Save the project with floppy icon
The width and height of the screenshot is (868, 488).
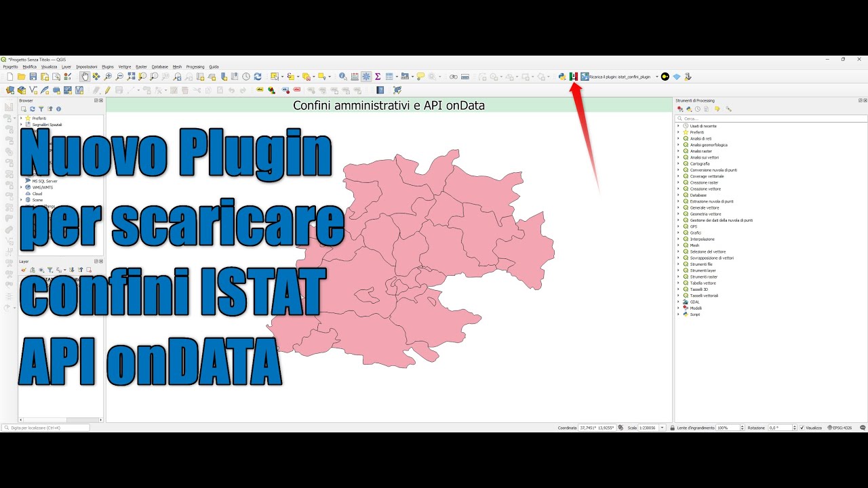[33, 77]
